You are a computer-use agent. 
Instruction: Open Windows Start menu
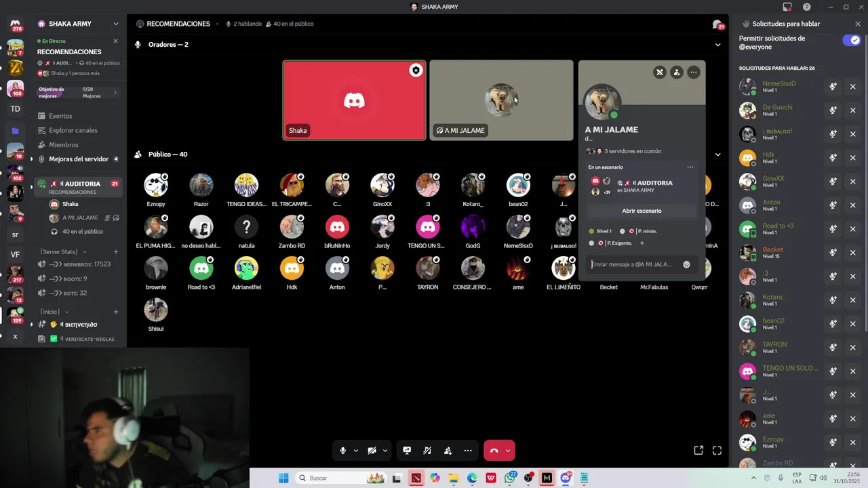pos(283,478)
